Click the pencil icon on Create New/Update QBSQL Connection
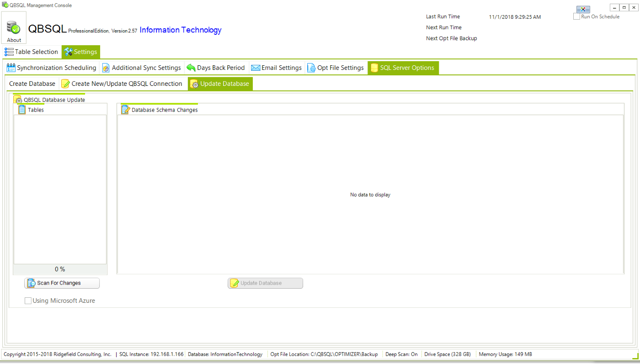640x364 pixels. [x=65, y=84]
